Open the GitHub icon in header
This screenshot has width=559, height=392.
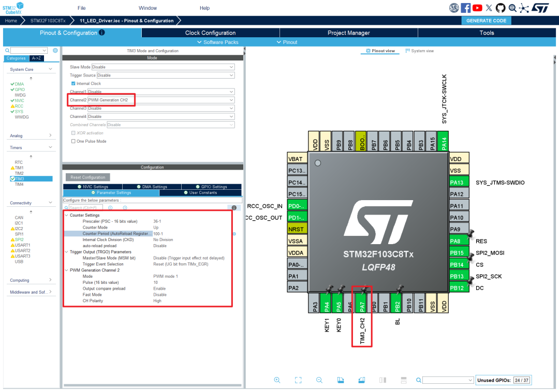501,8
